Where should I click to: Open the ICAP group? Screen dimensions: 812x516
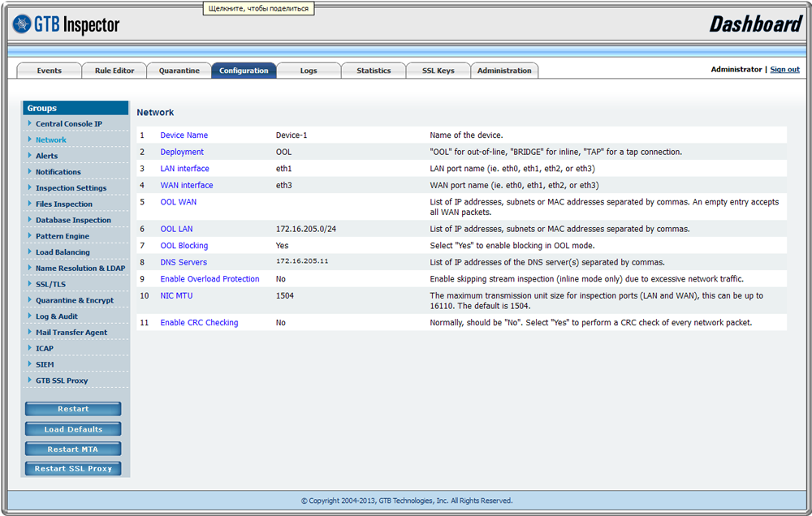45,348
